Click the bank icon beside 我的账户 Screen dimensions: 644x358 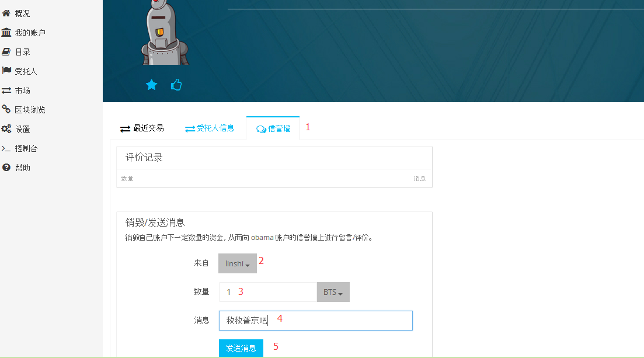6,33
